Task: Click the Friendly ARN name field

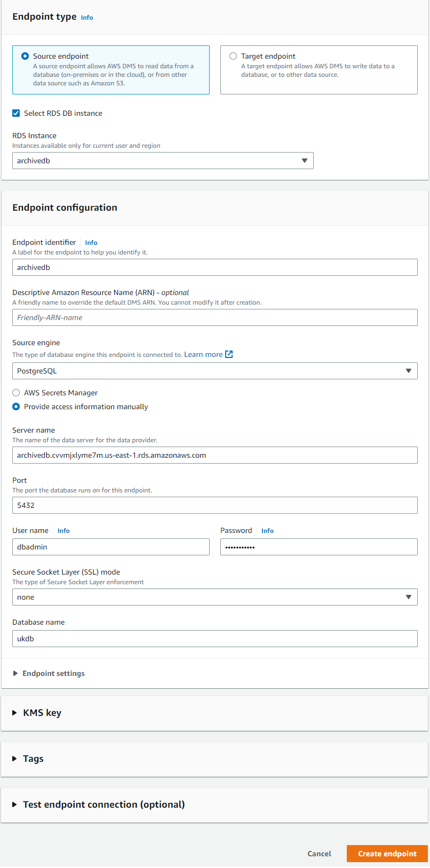Action: (x=214, y=317)
